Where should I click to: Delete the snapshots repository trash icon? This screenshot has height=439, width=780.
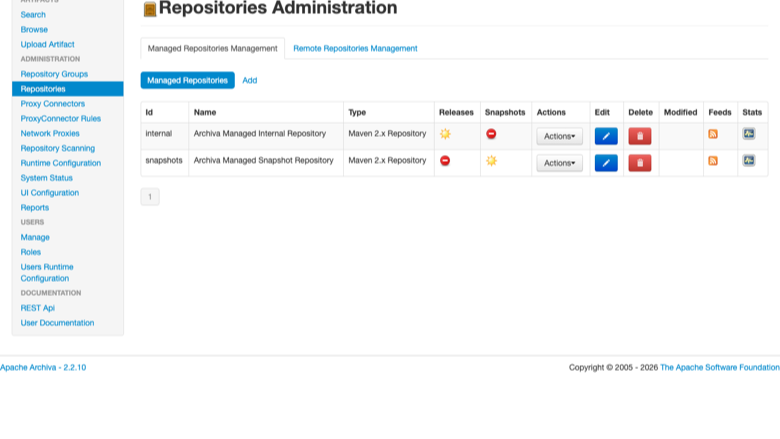pyautogui.click(x=640, y=163)
